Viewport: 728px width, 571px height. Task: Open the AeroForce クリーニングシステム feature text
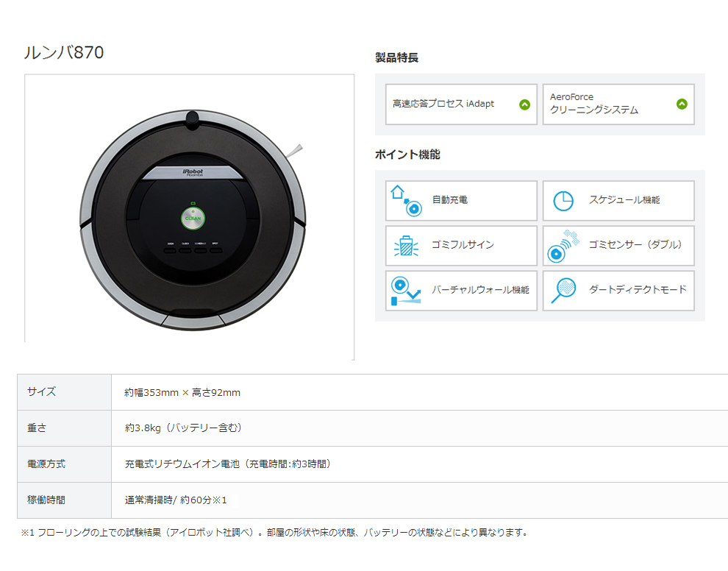[x=593, y=104]
